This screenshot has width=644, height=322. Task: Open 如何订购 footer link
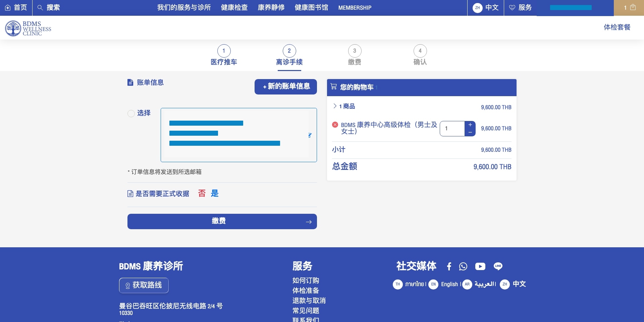pos(306,280)
